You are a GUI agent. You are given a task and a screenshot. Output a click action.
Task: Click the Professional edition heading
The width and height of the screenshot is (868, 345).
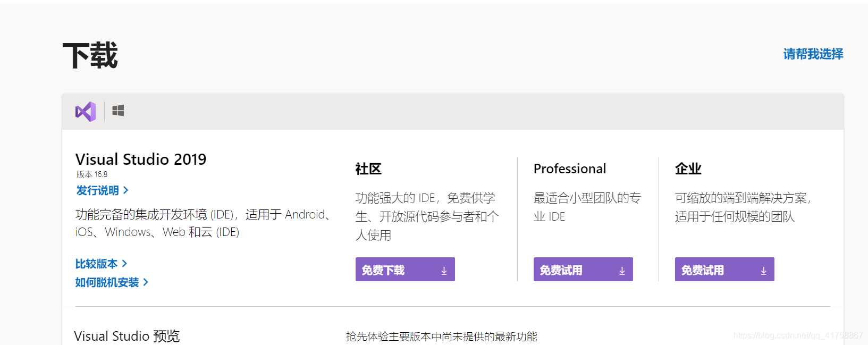point(570,169)
